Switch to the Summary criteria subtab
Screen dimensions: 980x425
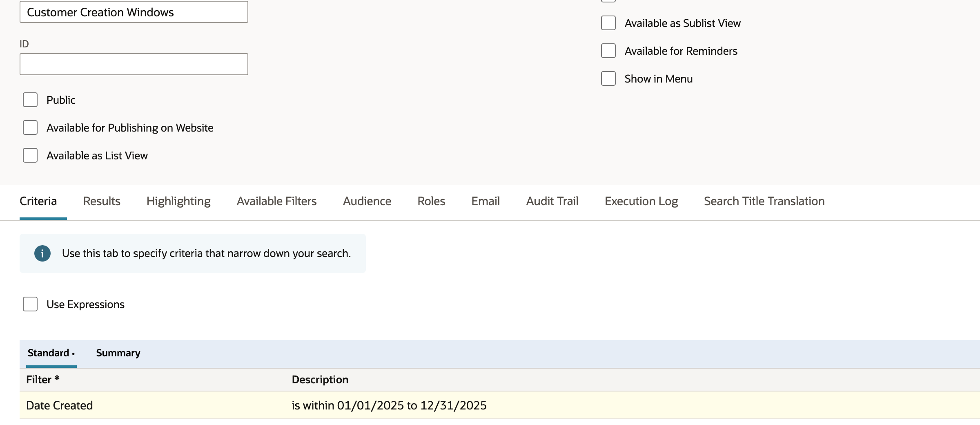[118, 353]
